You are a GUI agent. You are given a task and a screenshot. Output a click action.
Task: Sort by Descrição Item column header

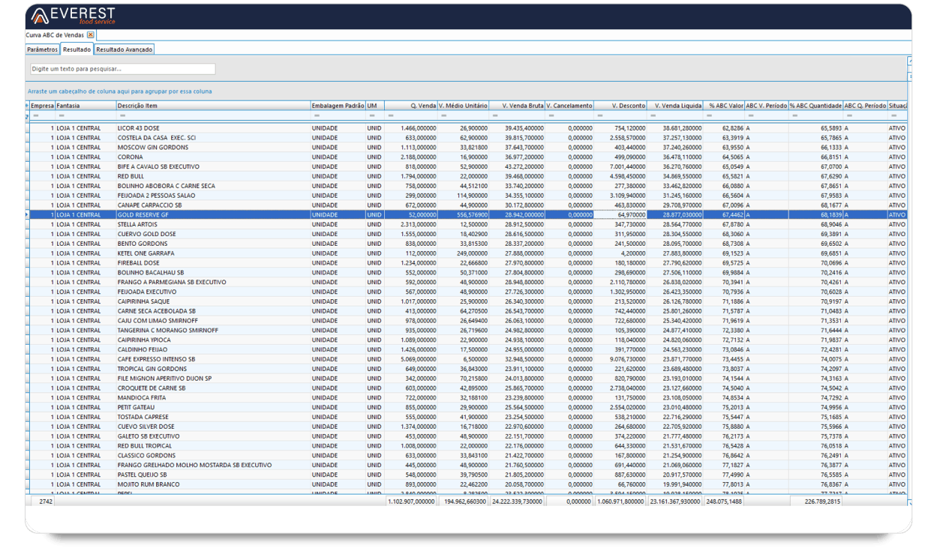coord(213,106)
